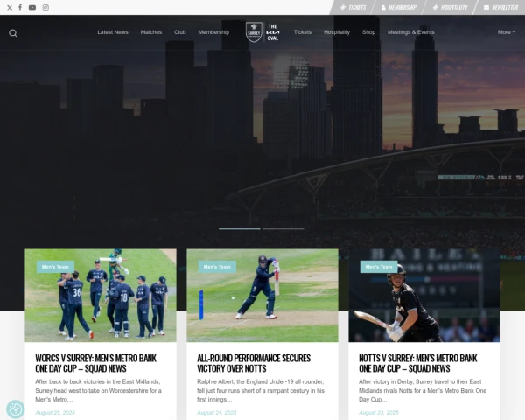Click the search magnifier icon

tap(13, 33)
